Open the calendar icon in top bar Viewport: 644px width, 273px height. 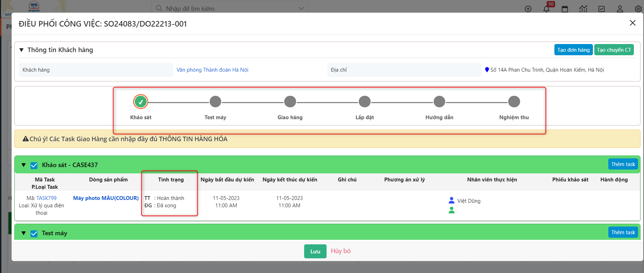(565, 9)
